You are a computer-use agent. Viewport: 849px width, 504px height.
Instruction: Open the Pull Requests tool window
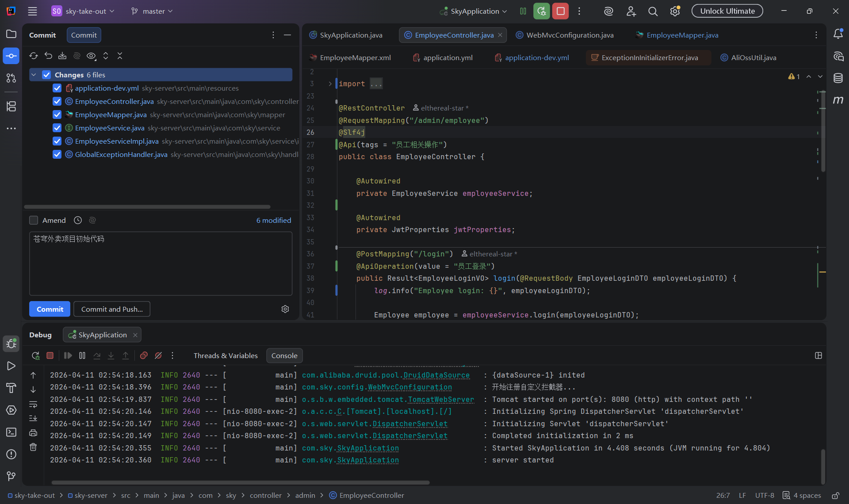pos(11,78)
